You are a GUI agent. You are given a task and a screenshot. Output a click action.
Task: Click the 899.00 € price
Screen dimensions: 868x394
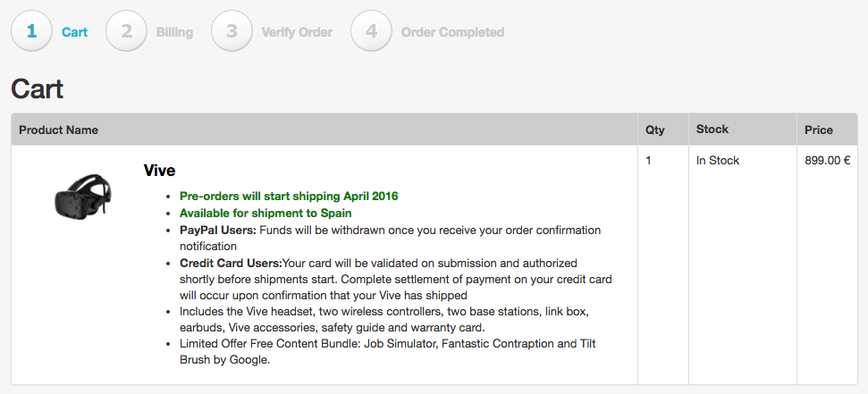828,161
